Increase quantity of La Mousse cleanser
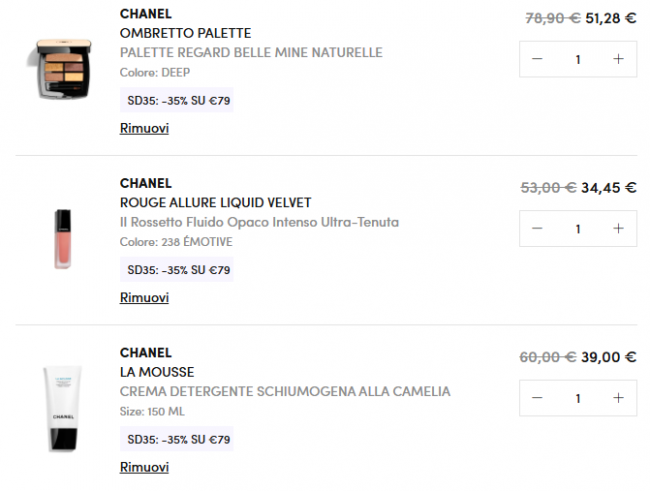The width and height of the screenshot is (650, 491). (x=618, y=398)
